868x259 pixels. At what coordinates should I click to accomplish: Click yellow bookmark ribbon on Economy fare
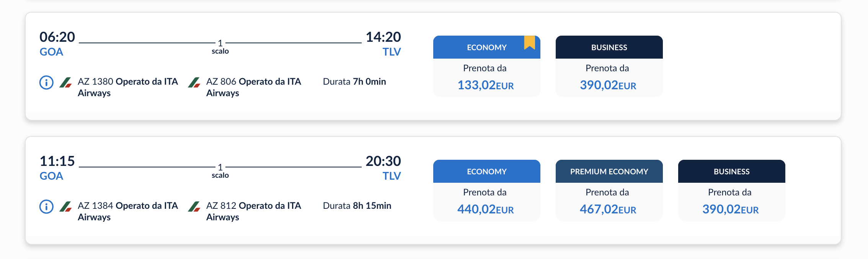[530, 43]
